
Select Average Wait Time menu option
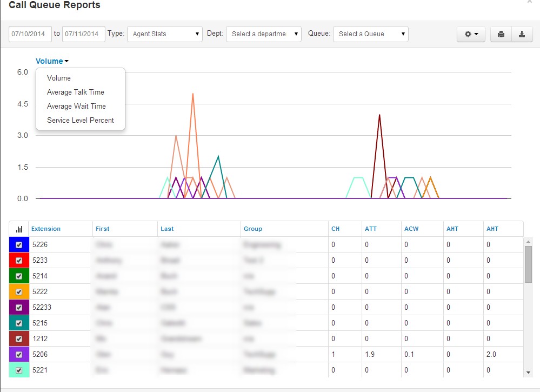click(x=76, y=106)
